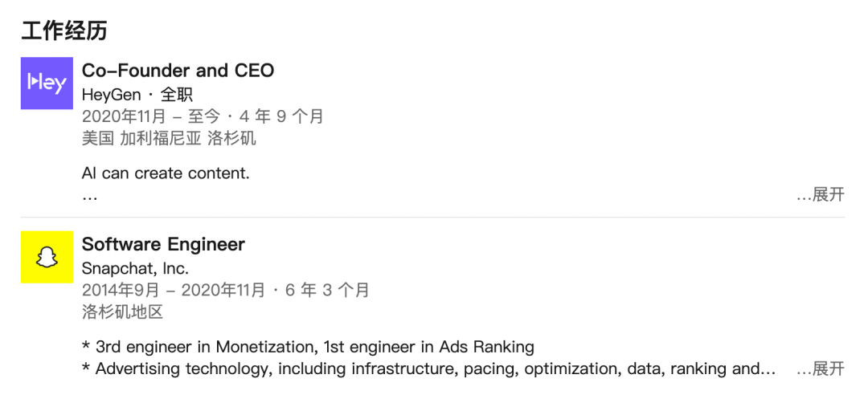Click the 全职 employment type label
Screen dimensions: 868x403
click(177, 95)
